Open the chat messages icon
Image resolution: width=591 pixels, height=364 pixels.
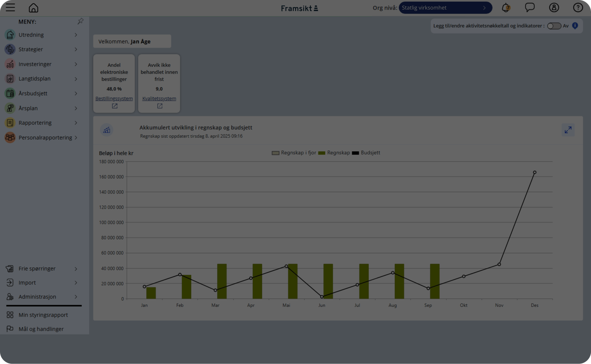pos(530,7)
